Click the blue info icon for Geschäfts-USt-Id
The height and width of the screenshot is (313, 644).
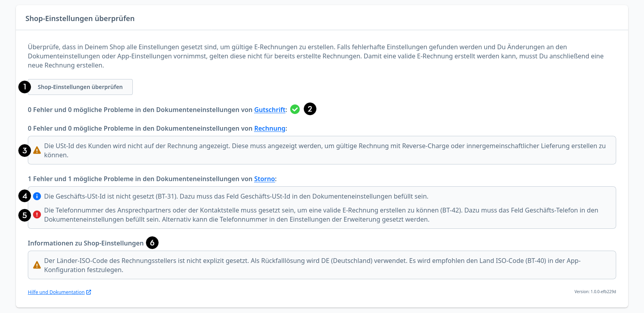(37, 196)
